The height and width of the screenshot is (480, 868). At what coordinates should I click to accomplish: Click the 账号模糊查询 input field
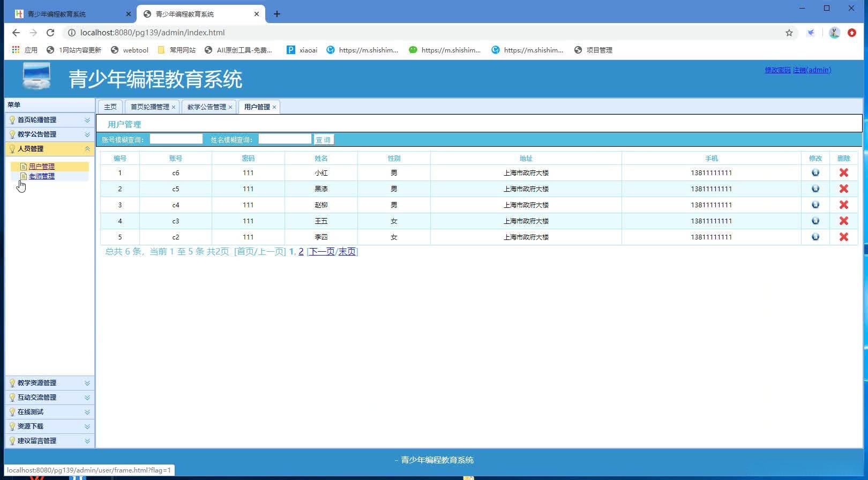click(176, 139)
